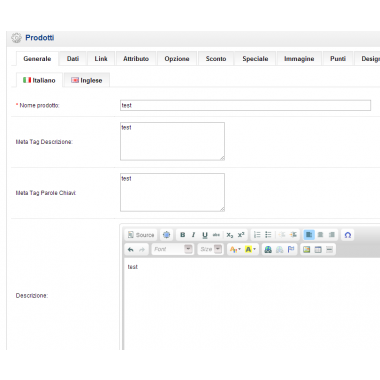Redo the editor action
The height and width of the screenshot is (380, 380).
142,249
